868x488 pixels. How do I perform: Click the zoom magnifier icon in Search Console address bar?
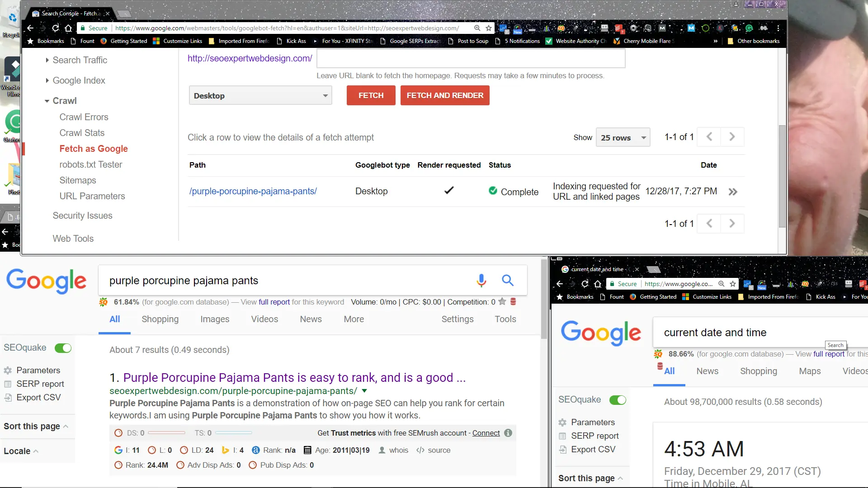(x=477, y=28)
